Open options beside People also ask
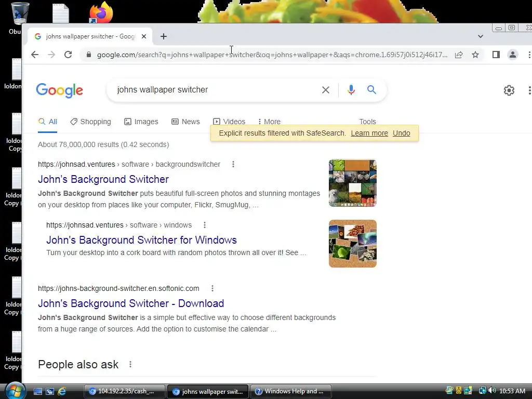The width and height of the screenshot is (532, 399). pos(130,364)
